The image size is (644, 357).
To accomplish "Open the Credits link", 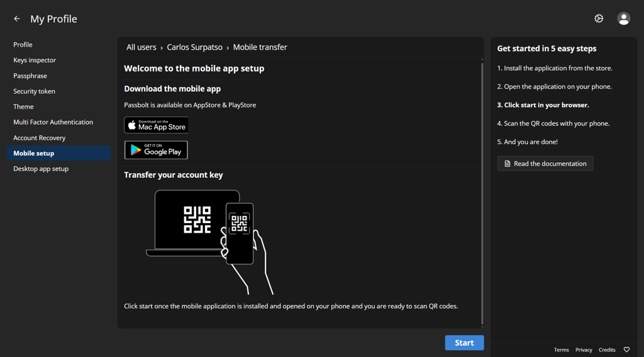I will [607, 349].
